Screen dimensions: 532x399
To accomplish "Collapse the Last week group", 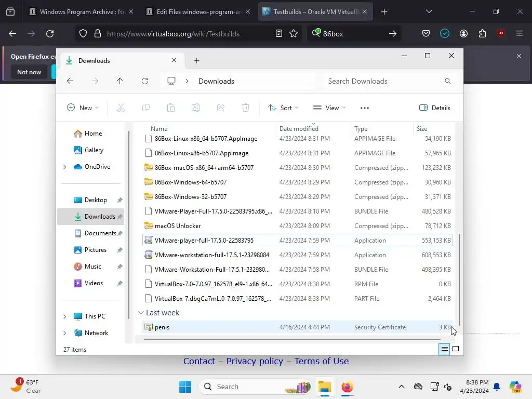I will [141, 313].
